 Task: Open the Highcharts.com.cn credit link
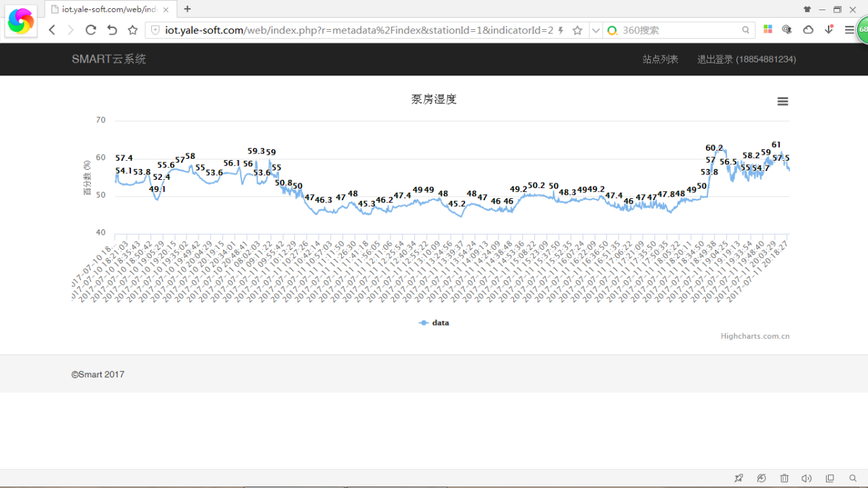pyautogui.click(x=755, y=336)
